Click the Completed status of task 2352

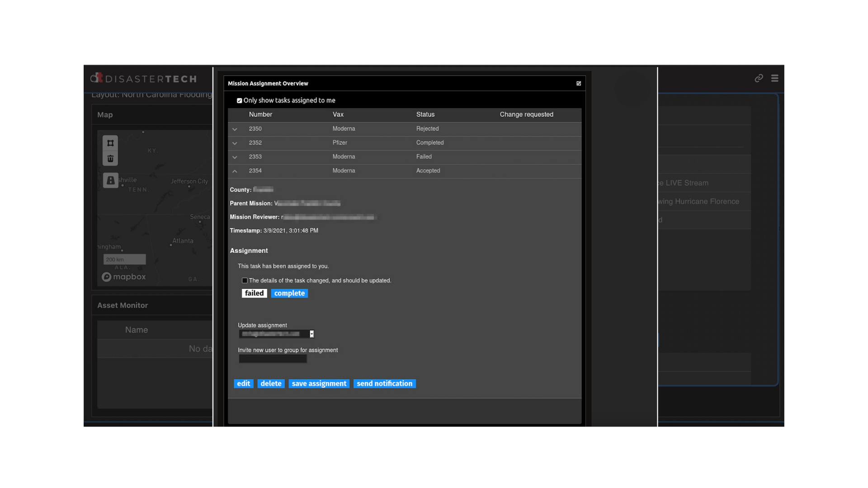coord(430,143)
